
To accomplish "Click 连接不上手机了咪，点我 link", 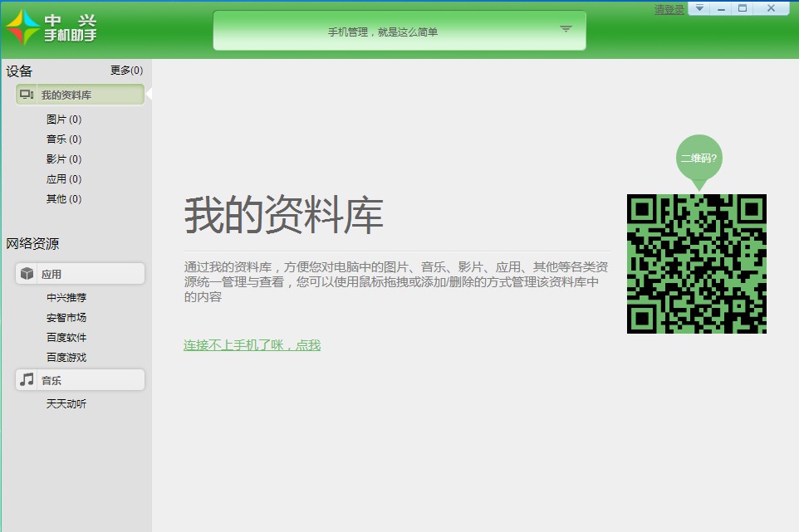I will 252,345.
